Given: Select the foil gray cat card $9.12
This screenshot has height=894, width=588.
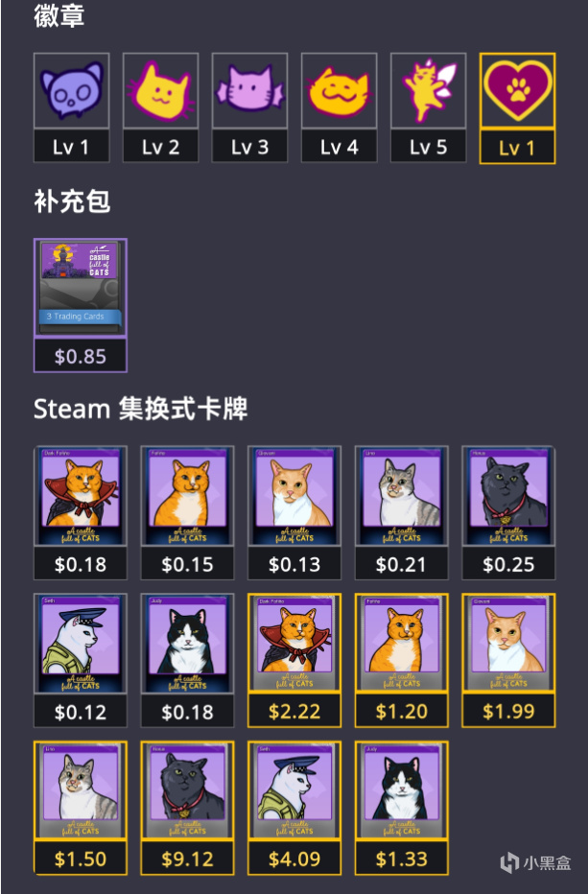Looking at the screenshot, I should coord(187,808).
